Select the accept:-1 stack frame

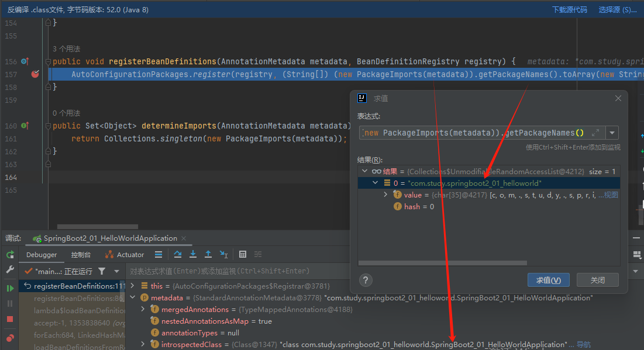tap(73, 323)
